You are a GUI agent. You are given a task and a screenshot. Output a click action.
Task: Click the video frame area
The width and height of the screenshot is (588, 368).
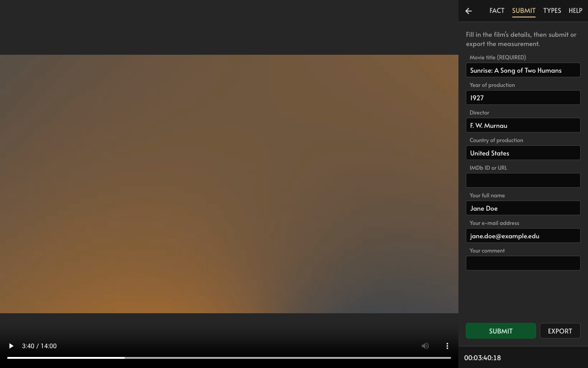229,184
